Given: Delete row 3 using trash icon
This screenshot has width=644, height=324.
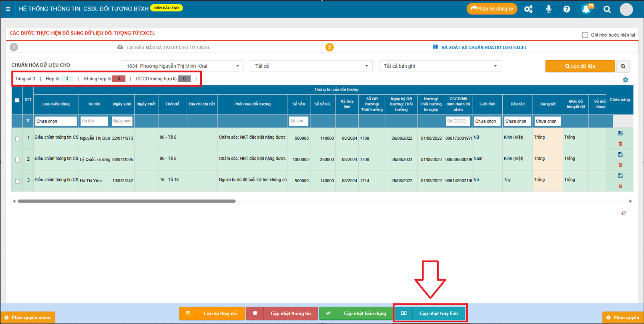Looking at the screenshot, I should (x=620, y=186).
